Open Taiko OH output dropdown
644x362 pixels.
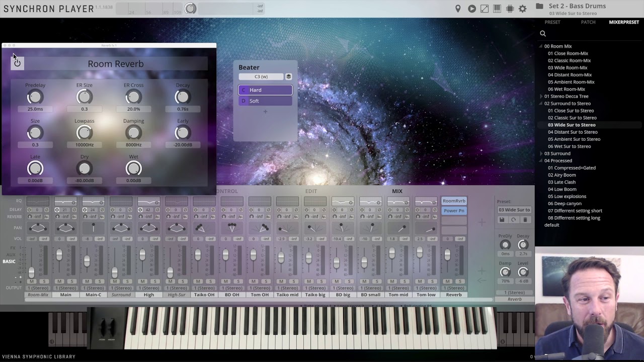coord(204,288)
